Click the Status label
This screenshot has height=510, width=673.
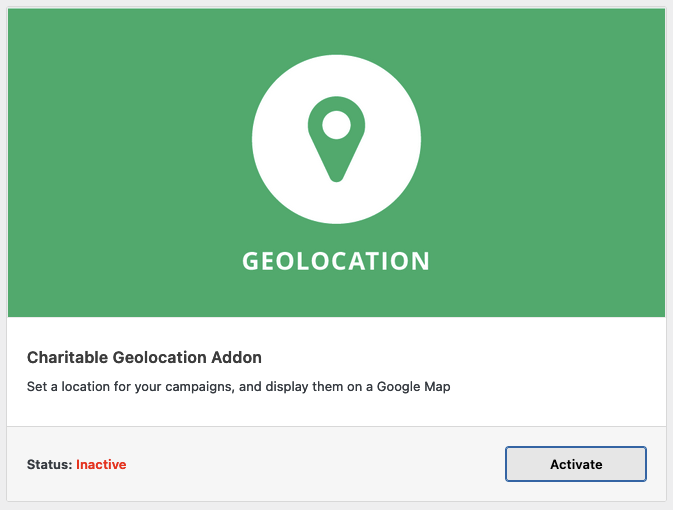[49, 464]
